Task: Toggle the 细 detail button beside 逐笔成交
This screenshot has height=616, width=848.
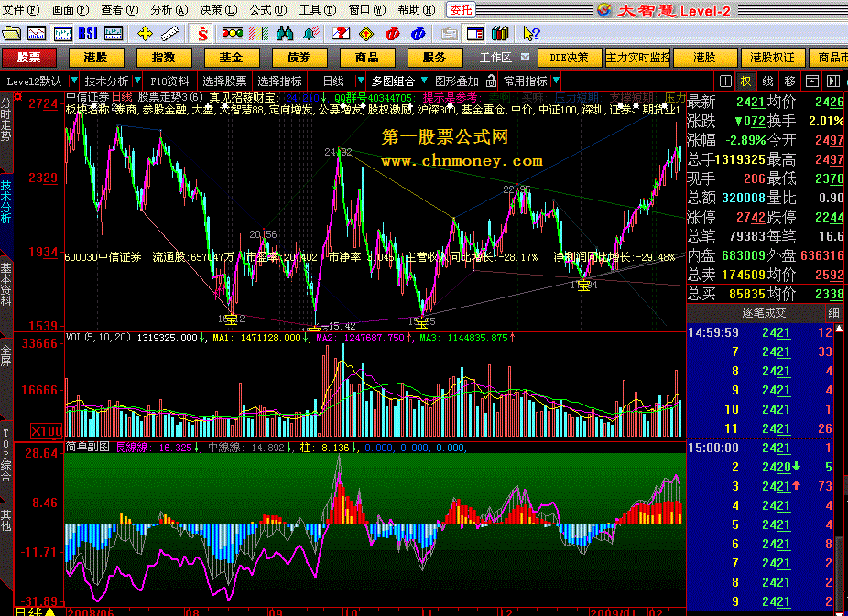Action: (x=833, y=312)
